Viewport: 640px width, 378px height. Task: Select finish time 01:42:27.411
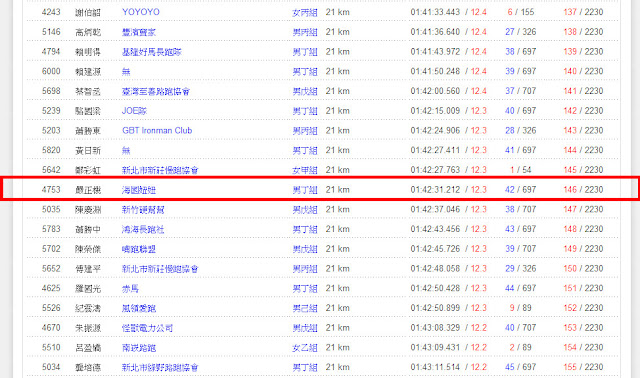point(435,150)
